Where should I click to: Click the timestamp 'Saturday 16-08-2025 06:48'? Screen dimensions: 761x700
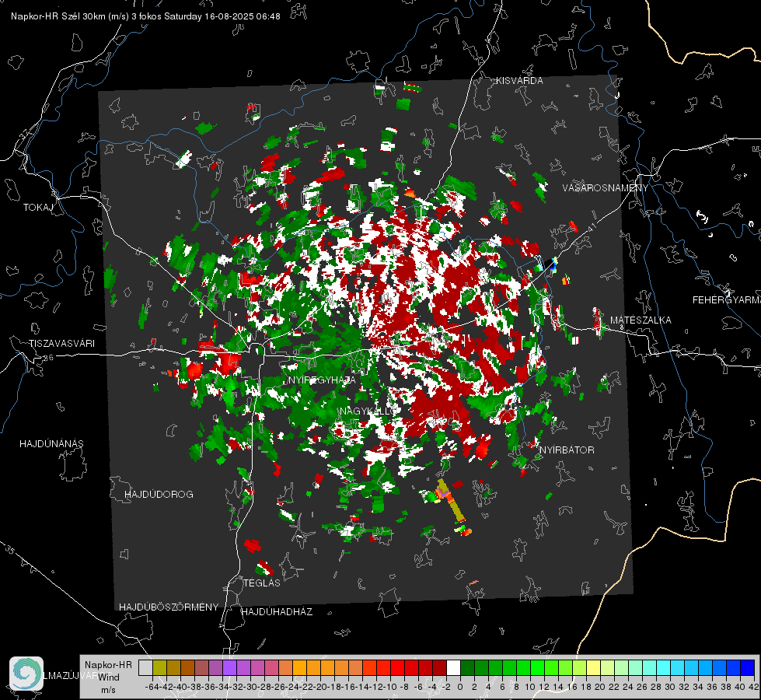(x=222, y=16)
